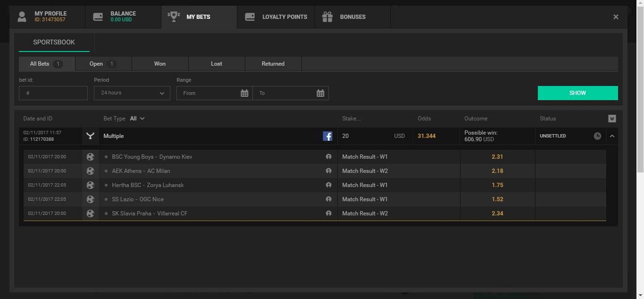Image resolution: width=644 pixels, height=299 pixels.
Task: Click inside the bet id input field
Action: (x=53, y=93)
